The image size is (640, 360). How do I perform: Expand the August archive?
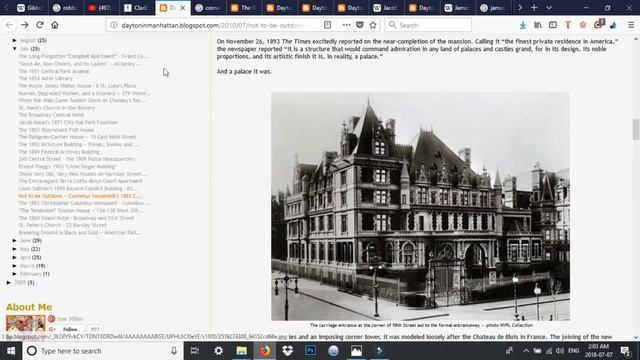(15, 40)
